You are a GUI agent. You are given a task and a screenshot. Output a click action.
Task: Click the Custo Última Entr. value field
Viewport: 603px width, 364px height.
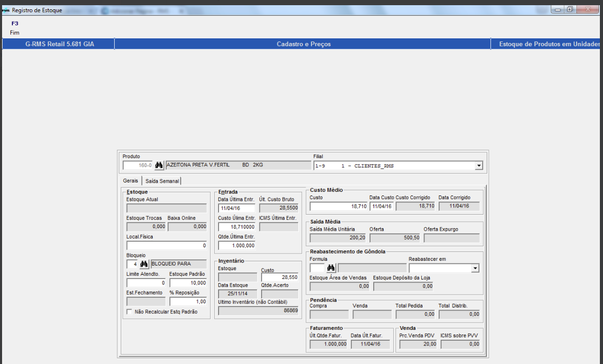(237, 227)
